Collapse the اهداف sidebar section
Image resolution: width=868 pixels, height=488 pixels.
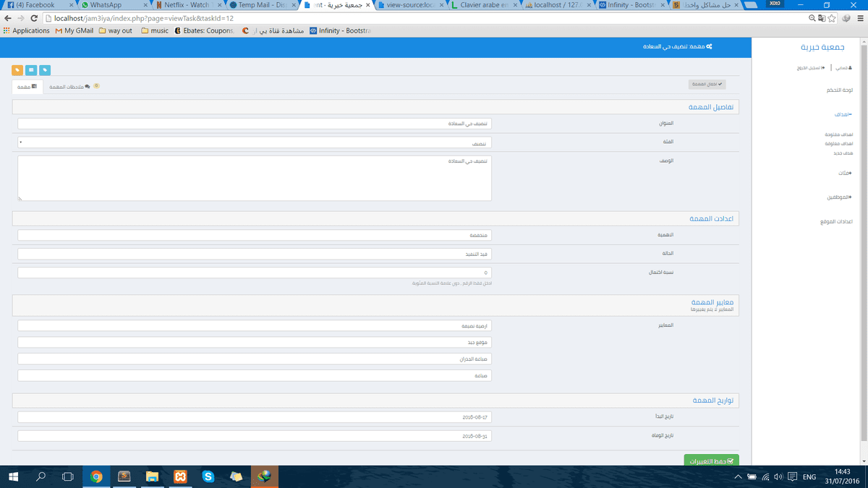tap(842, 114)
